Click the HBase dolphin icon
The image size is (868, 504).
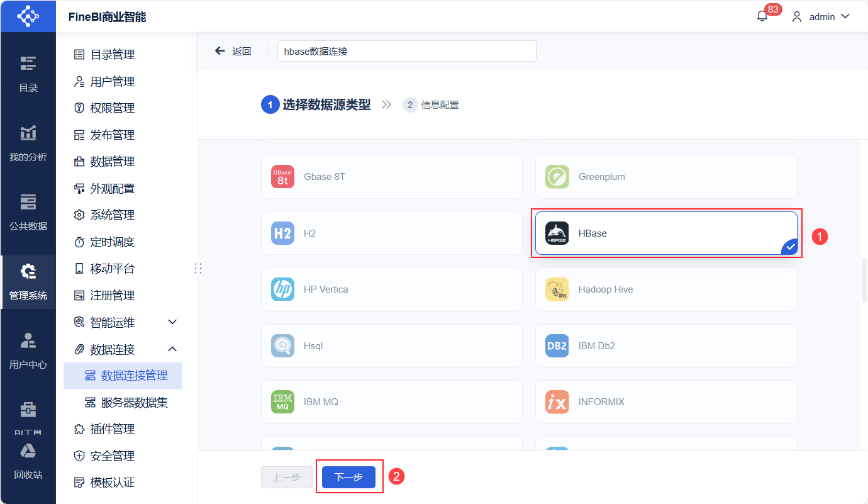557,233
